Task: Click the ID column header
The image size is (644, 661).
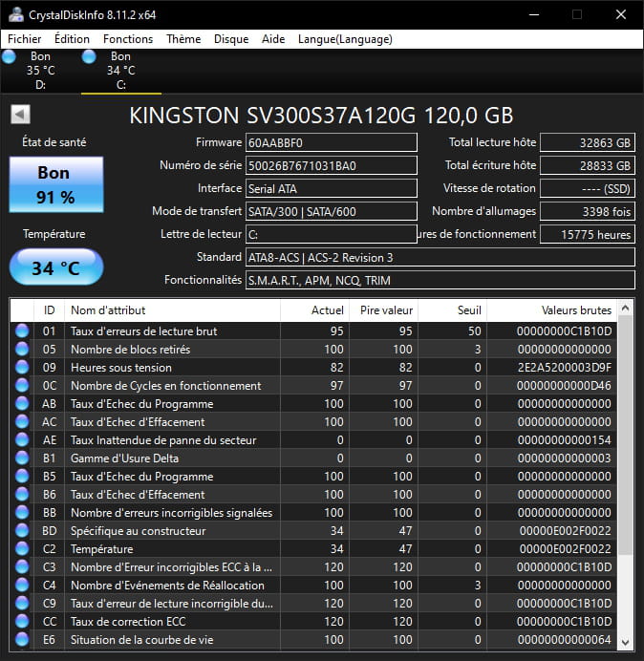Action: [50, 310]
